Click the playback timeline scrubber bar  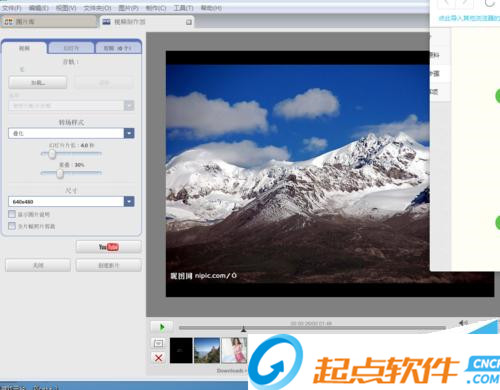pyautogui.click(x=312, y=328)
